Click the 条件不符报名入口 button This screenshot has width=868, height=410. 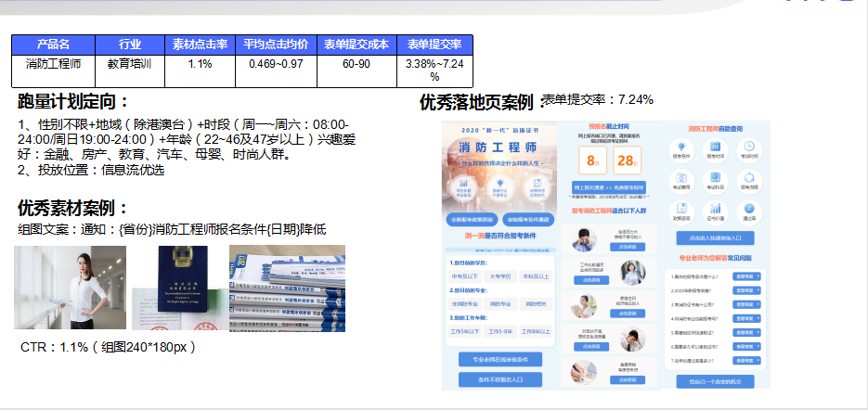coord(499,379)
